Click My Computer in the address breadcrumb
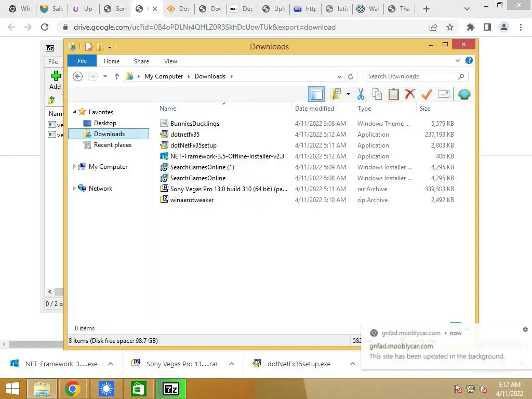Viewport: 532px width, 399px height. click(164, 76)
